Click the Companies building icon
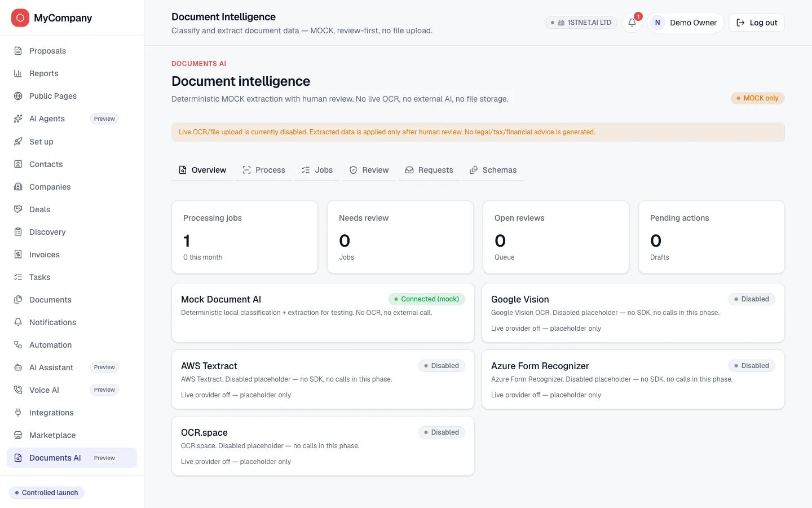Screen dimensions: 812x508 18,187
